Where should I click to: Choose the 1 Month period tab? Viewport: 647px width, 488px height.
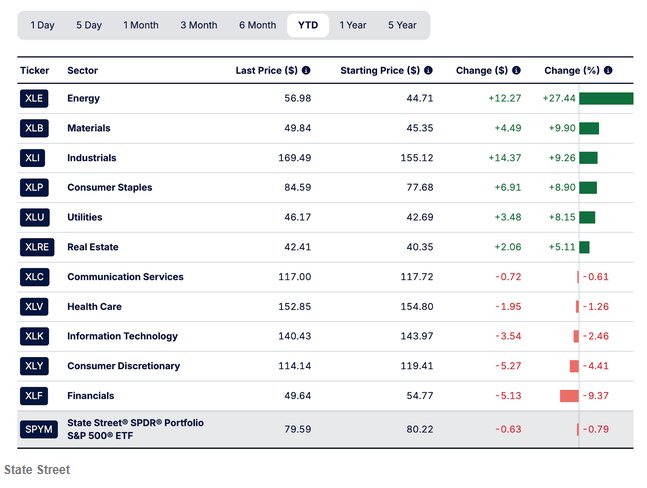140,25
